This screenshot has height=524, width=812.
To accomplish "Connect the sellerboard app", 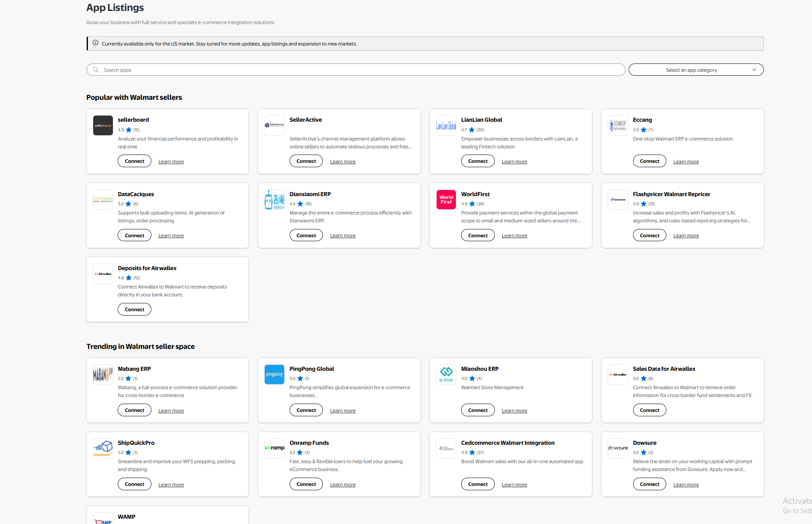I will (x=134, y=161).
